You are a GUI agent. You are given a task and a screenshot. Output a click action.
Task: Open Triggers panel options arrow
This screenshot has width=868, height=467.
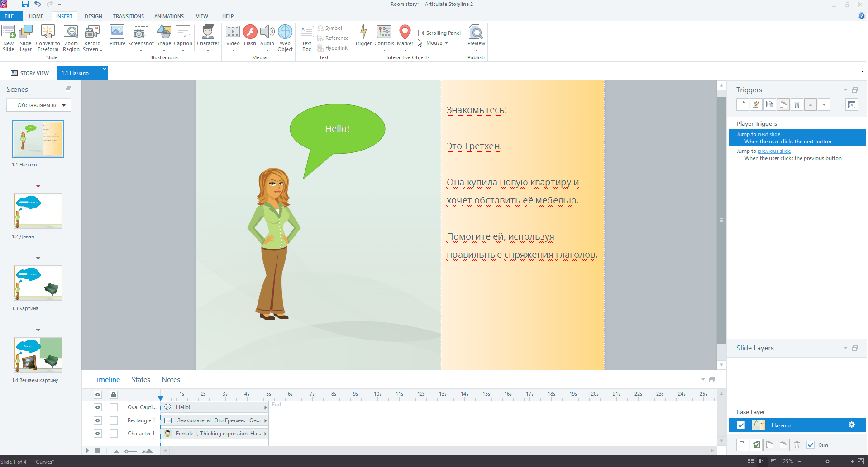[x=845, y=90]
